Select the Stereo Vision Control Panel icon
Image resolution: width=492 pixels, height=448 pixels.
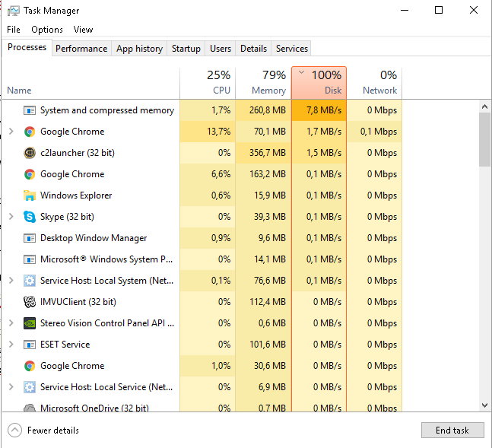tap(30, 323)
